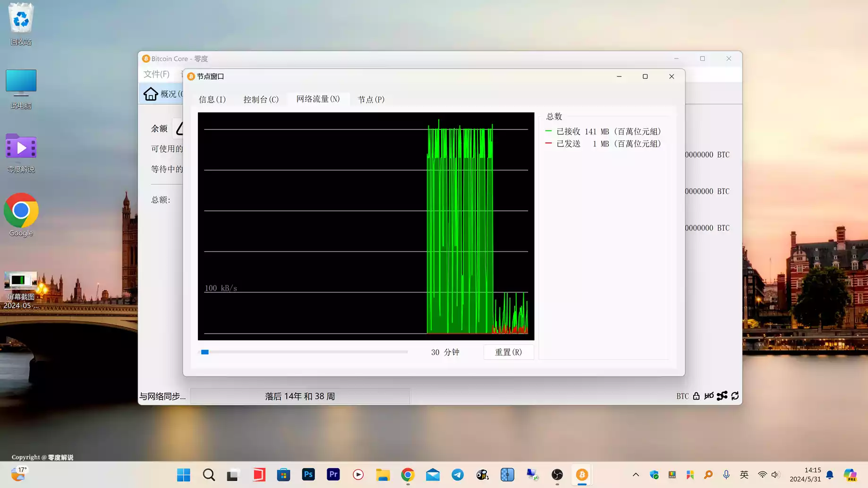Open taskbar Search
Viewport: 868px width, 488px height.
tap(209, 475)
